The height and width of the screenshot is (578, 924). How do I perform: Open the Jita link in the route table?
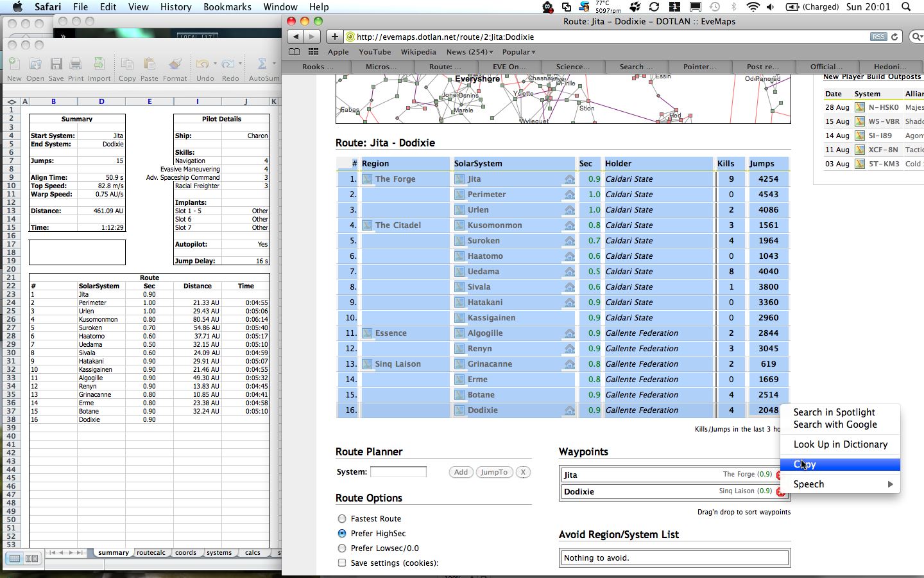tap(474, 179)
